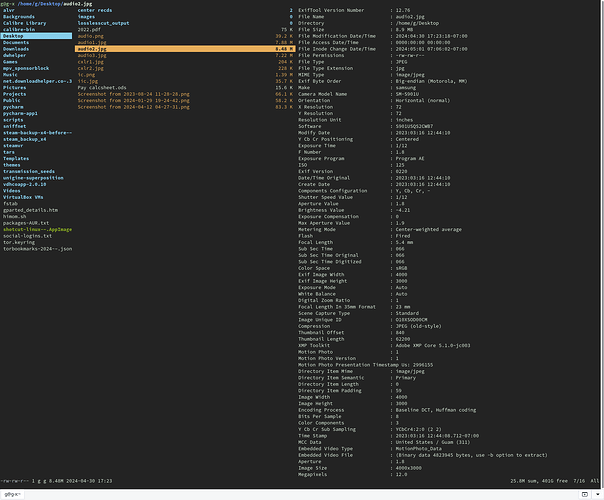This screenshot has height=500, width=604.
Task: Select the alvr directory
Action: [x=8, y=10]
